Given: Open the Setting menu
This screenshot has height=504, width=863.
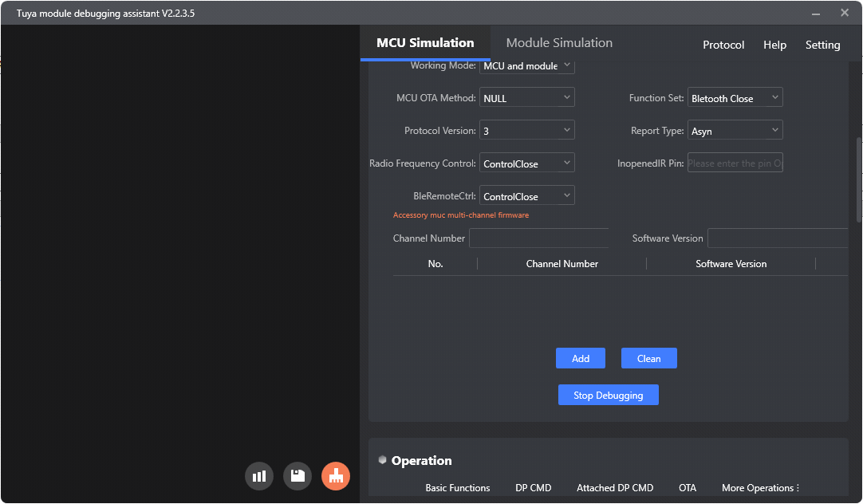Looking at the screenshot, I should [822, 45].
